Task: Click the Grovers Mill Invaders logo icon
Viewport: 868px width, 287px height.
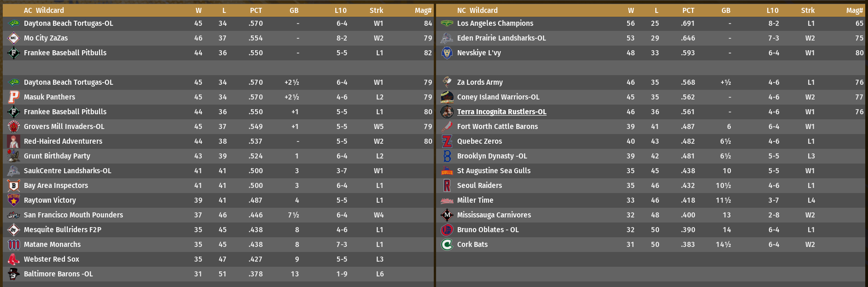Action: tap(14, 127)
